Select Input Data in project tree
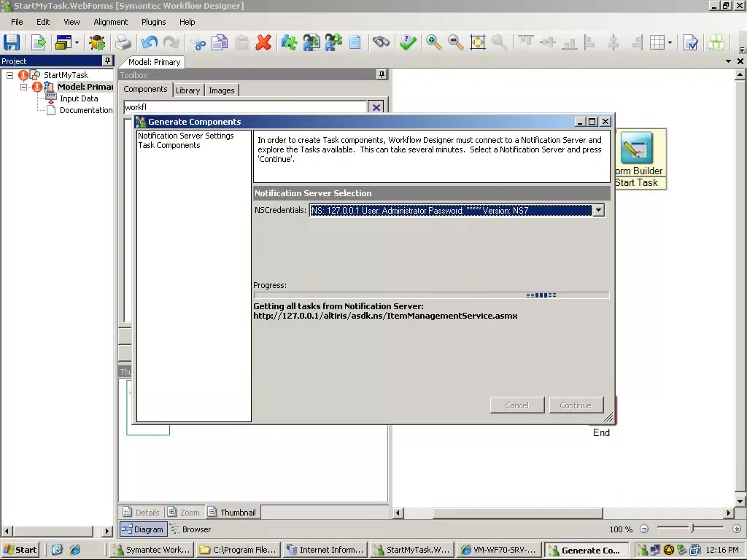747x560 pixels. coord(79,98)
